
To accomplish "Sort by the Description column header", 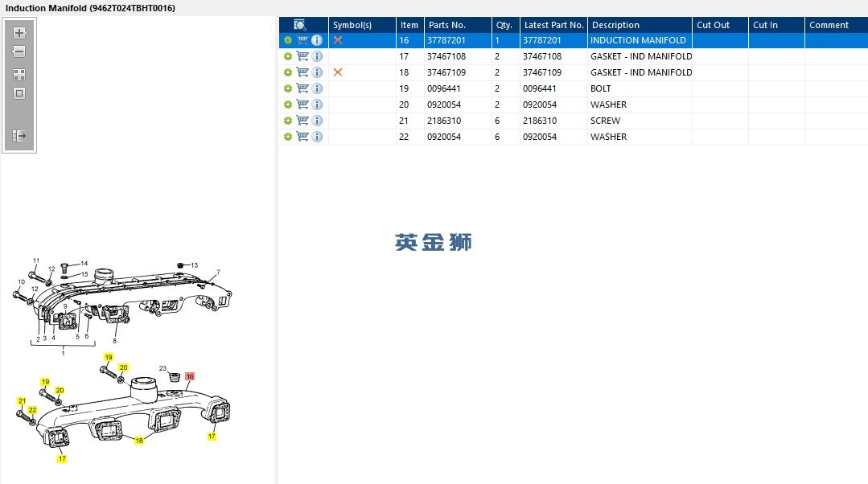I will coord(640,25).
